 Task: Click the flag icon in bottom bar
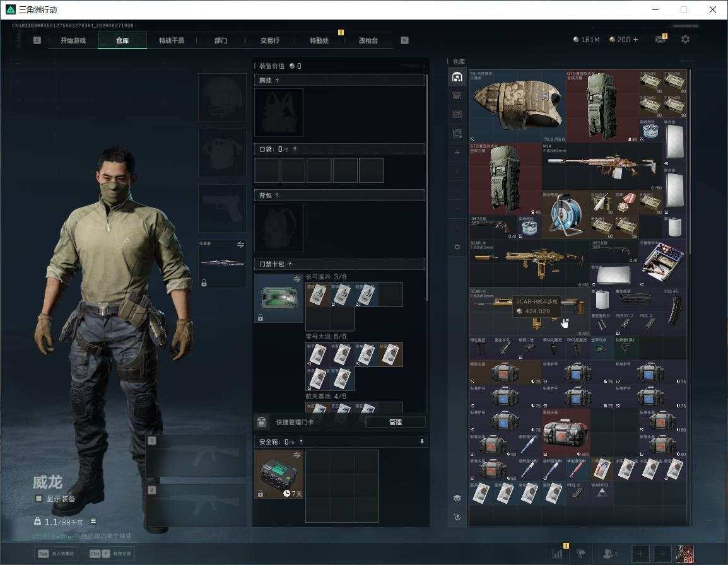[x=581, y=554]
